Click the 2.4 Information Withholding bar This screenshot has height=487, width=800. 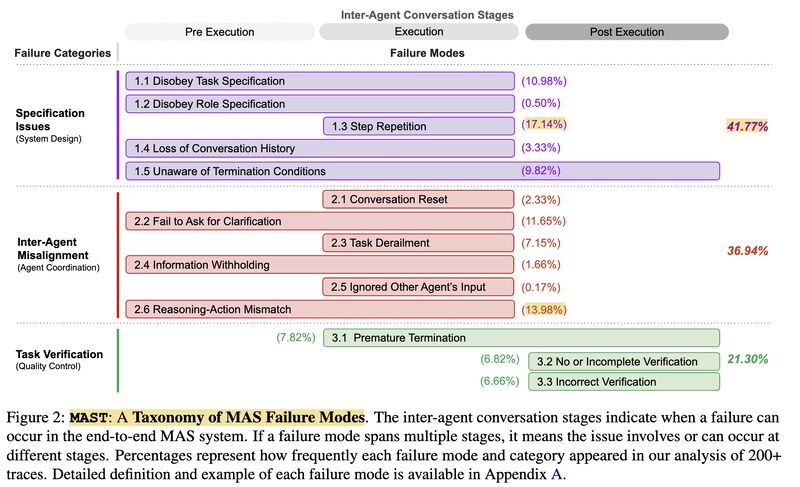click(320, 265)
